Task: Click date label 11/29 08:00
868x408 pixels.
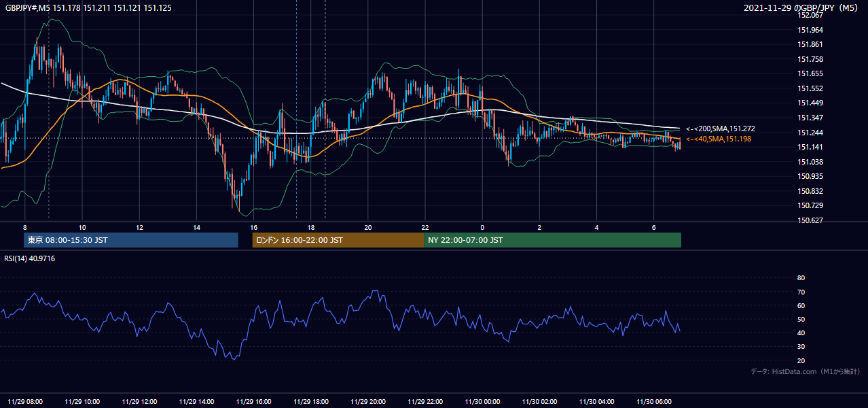Action: (x=25, y=401)
